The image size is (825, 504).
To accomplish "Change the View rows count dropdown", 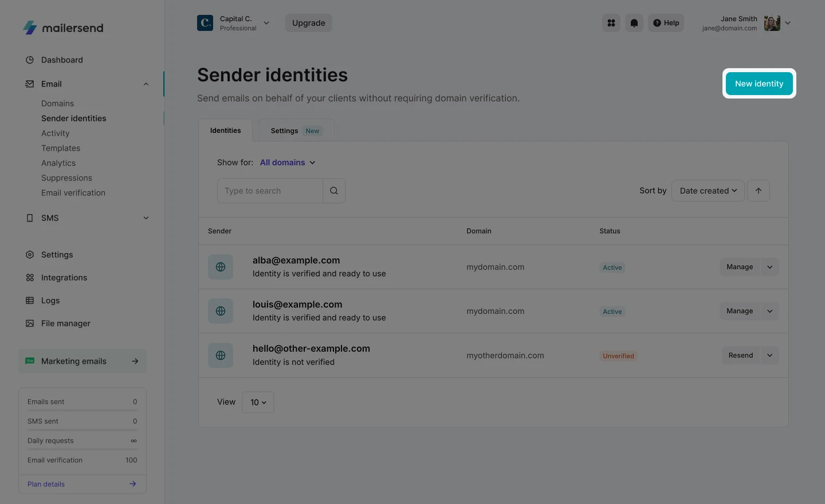I will point(258,402).
